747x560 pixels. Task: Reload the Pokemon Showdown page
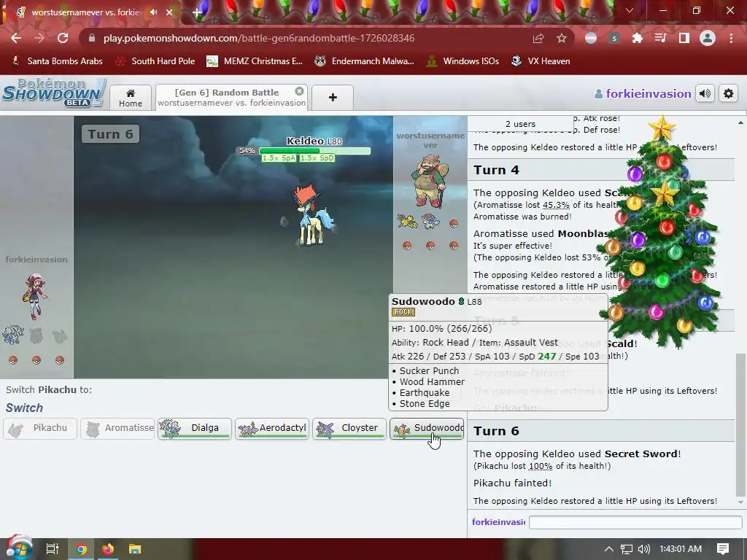click(x=63, y=38)
